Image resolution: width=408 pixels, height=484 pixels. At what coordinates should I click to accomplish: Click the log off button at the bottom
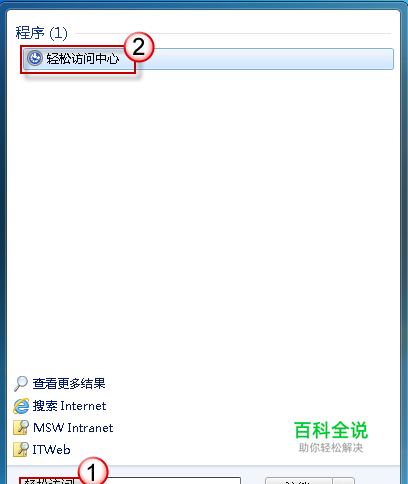click(299, 481)
